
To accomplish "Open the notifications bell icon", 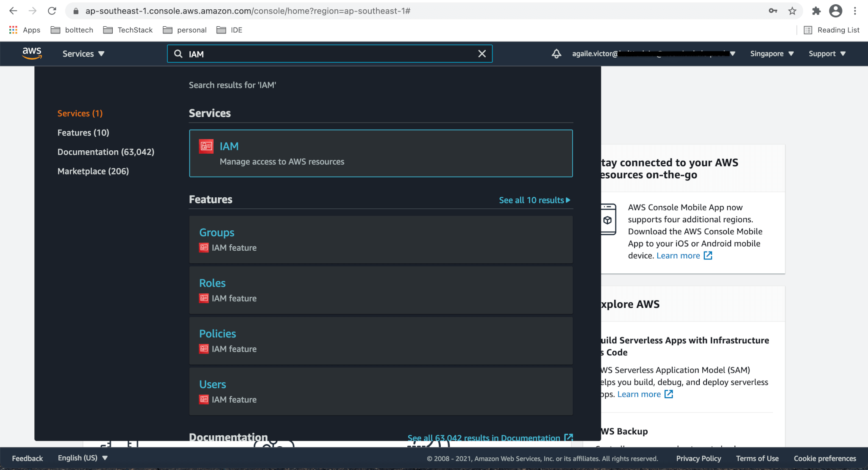I will (x=556, y=54).
